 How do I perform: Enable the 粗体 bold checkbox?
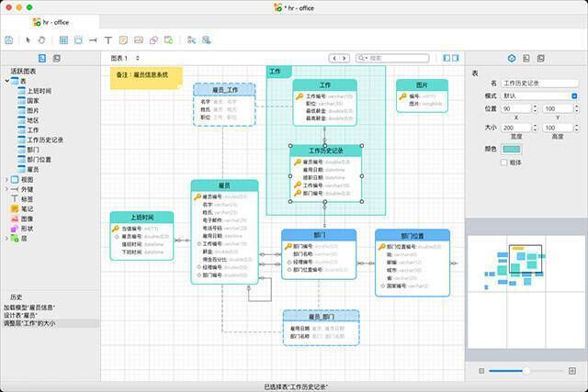coord(504,162)
